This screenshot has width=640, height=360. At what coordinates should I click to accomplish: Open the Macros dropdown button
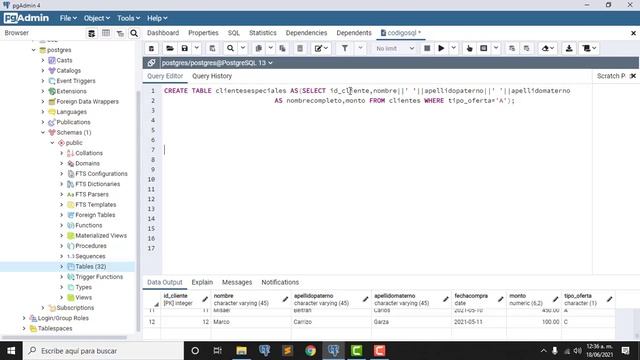pyautogui.click(x=589, y=49)
